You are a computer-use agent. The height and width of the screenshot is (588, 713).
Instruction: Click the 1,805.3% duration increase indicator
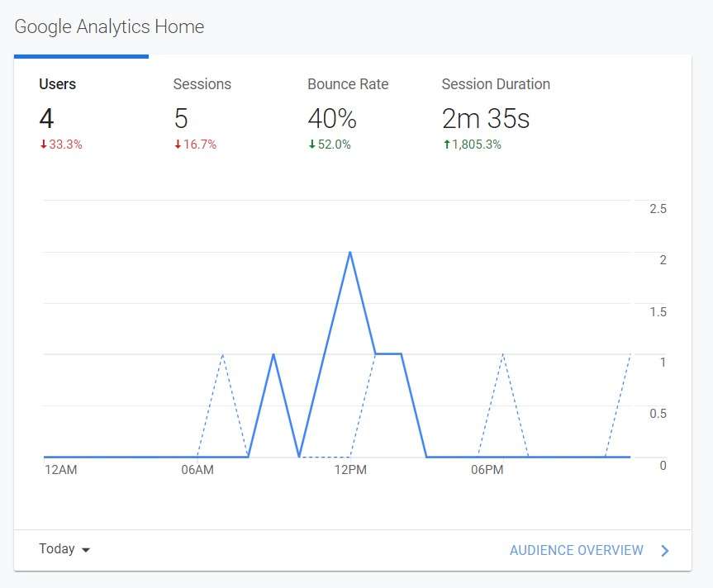pyautogui.click(x=472, y=145)
